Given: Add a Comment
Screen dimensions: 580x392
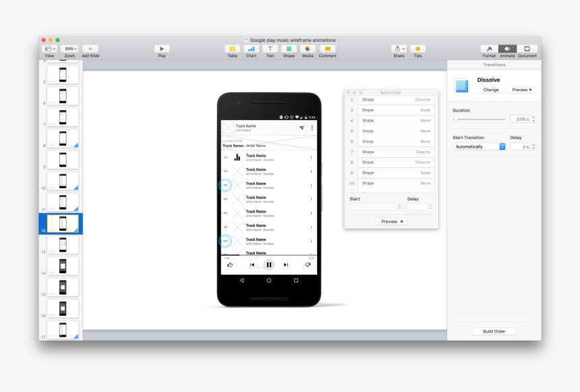Looking at the screenshot, I should [x=327, y=49].
